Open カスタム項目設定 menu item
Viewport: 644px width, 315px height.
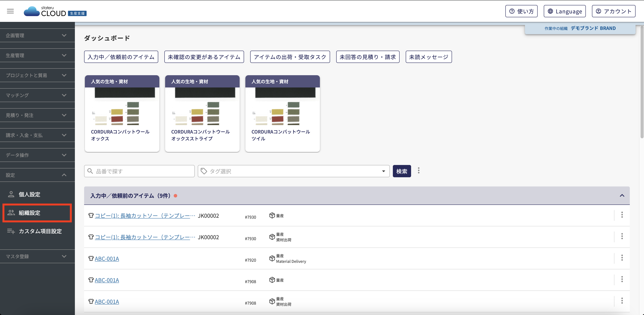[x=40, y=231]
